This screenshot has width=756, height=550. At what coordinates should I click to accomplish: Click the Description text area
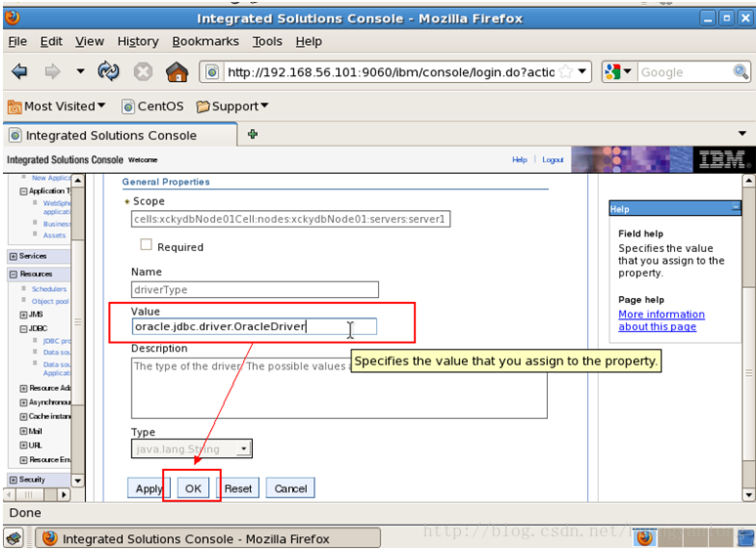339,388
